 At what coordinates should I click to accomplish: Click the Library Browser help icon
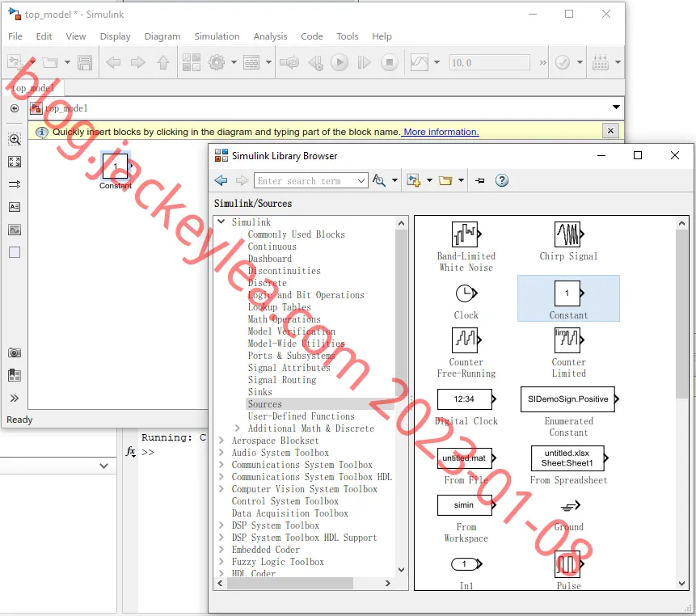[x=501, y=180]
